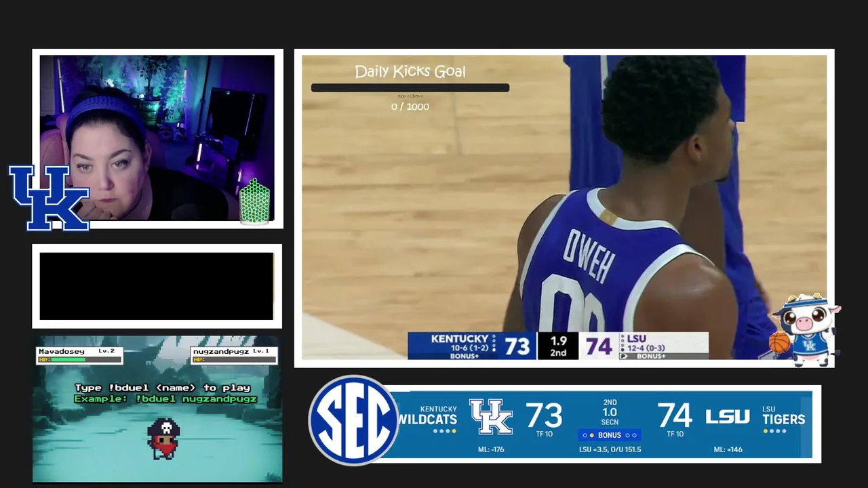This screenshot has height=488, width=868.
Task: Click the blue 73 in the broadcast score bug
Action: click(x=517, y=346)
